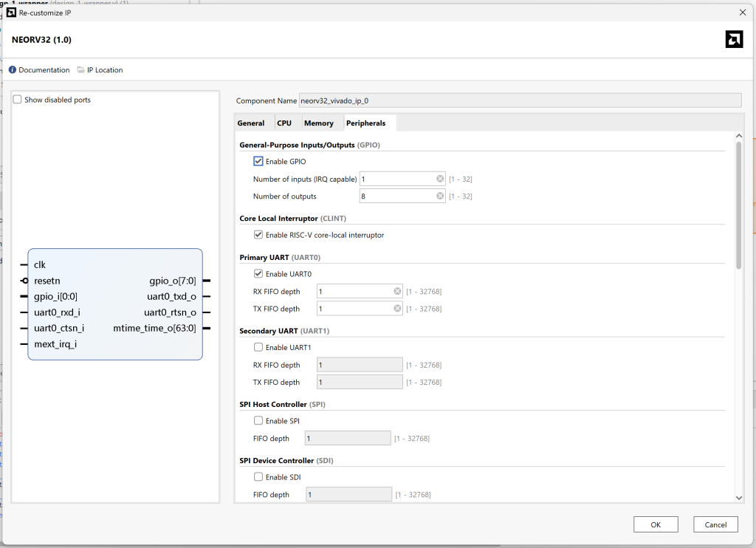Click the Primary UART section heading
The image size is (756, 548).
(280, 257)
